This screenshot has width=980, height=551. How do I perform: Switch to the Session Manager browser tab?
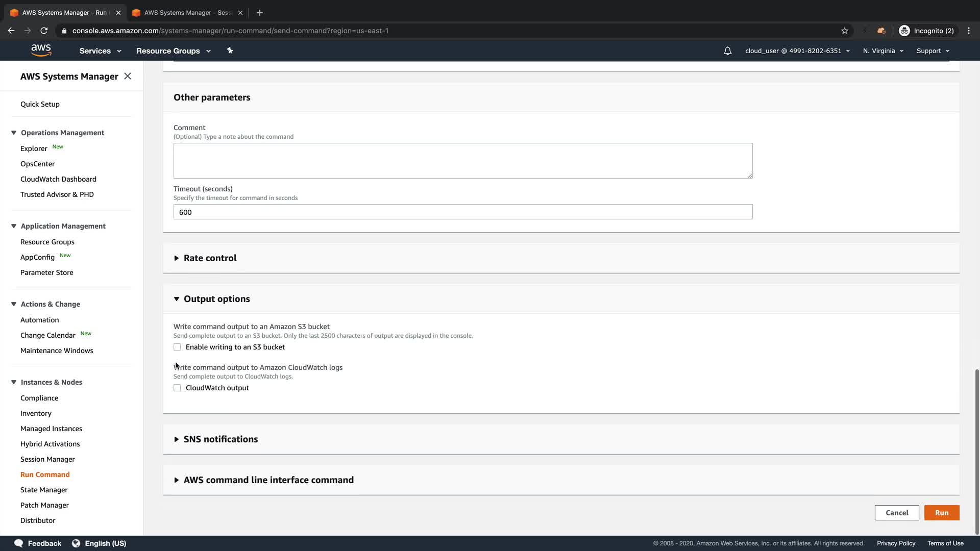[187, 13]
